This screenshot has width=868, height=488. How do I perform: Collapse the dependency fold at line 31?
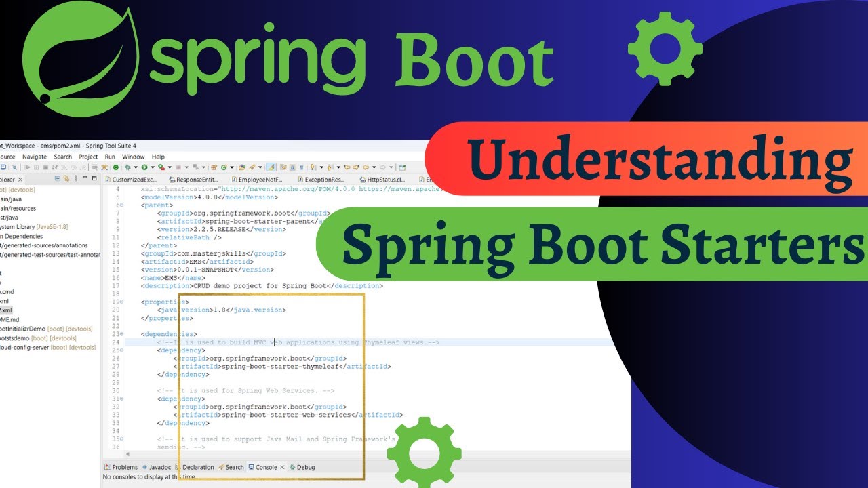[122, 399]
